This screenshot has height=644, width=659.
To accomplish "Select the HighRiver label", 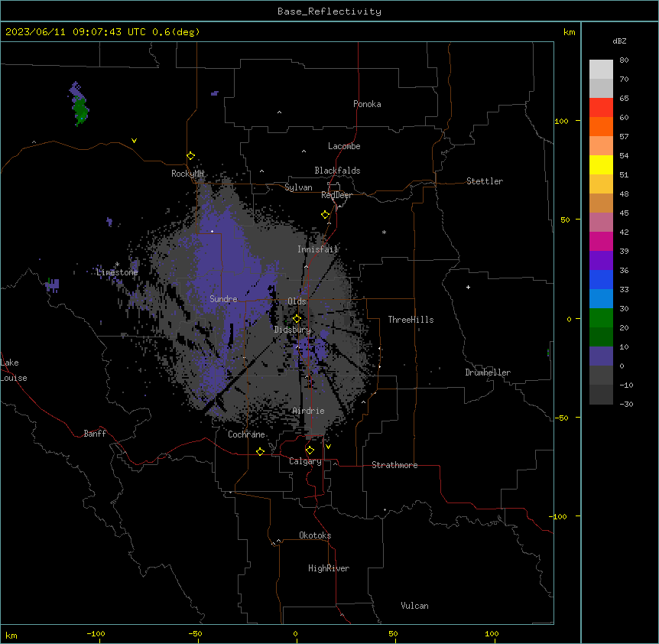I will (329, 568).
